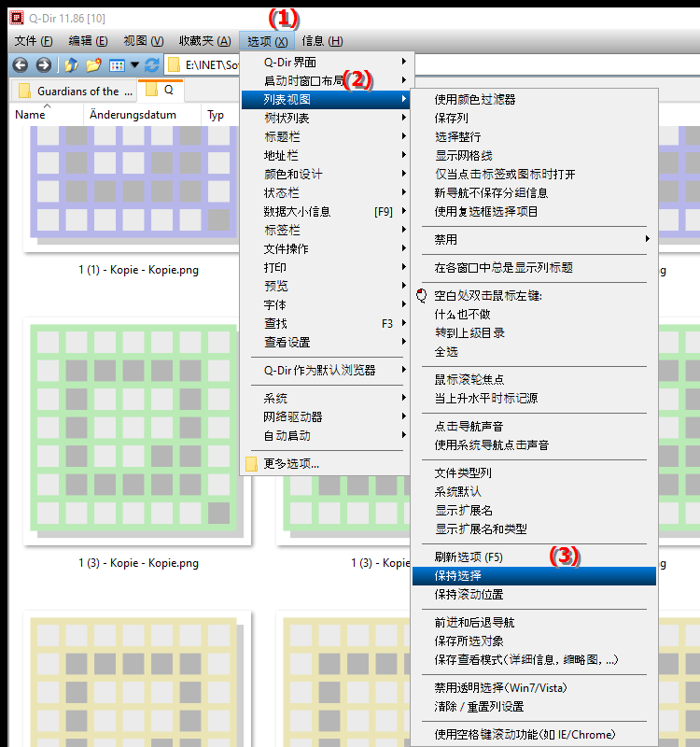The image size is (700, 747).
Task: Open the 文件操作 submenu
Action: coord(326,248)
